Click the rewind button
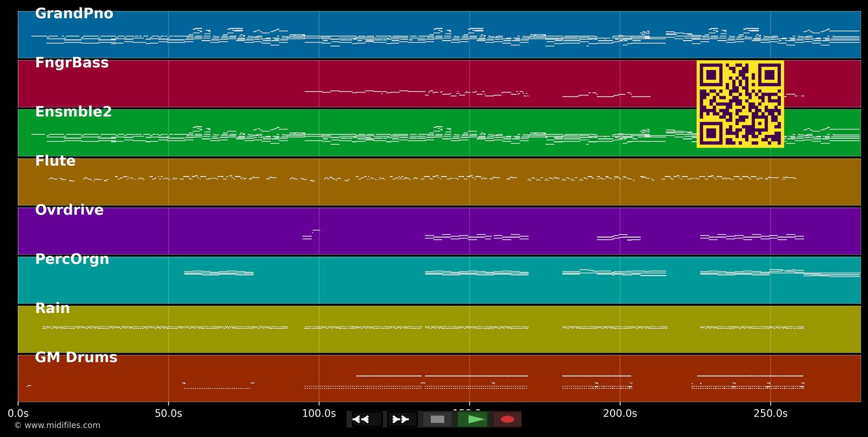 pos(367,419)
